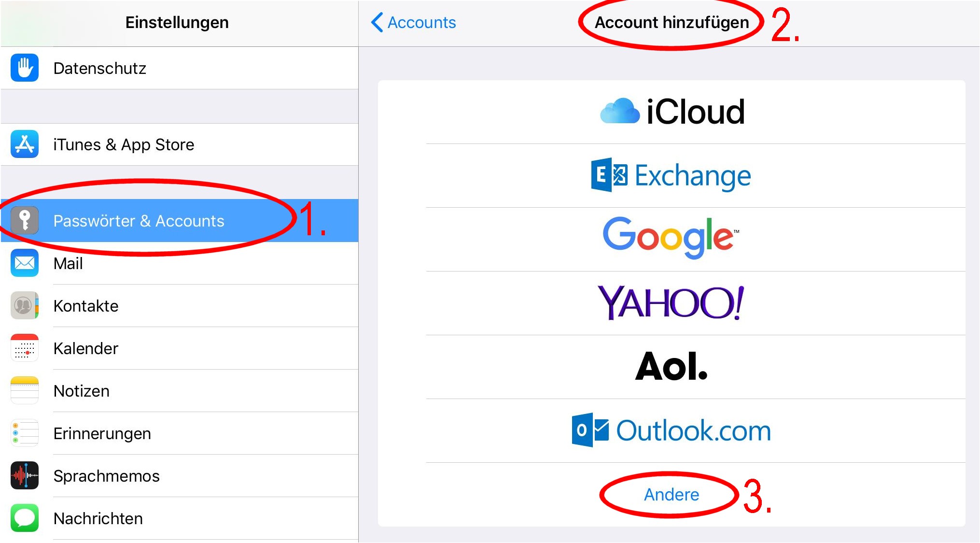Open the iTunes & App Store icon

point(25,144)
